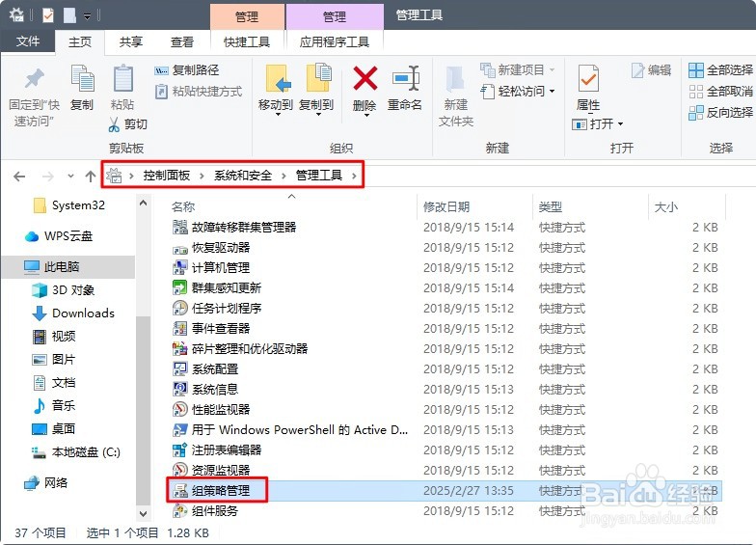The height and width of the screenshot is (545, 756).
Task: Click the Move to (移动到) icon
Action: click(x=276, y=79)
